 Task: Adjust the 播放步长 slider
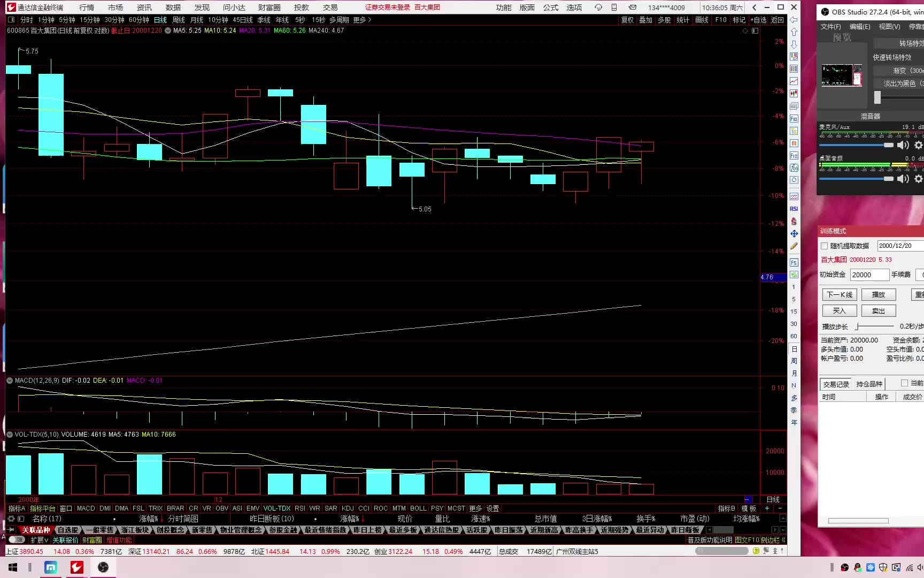point(875,326)
